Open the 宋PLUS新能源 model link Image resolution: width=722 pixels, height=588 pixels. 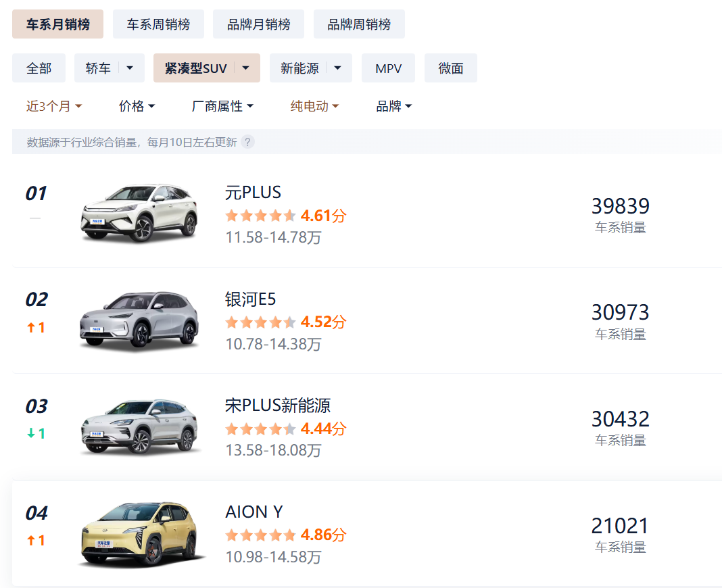click(x=278, y=406)
